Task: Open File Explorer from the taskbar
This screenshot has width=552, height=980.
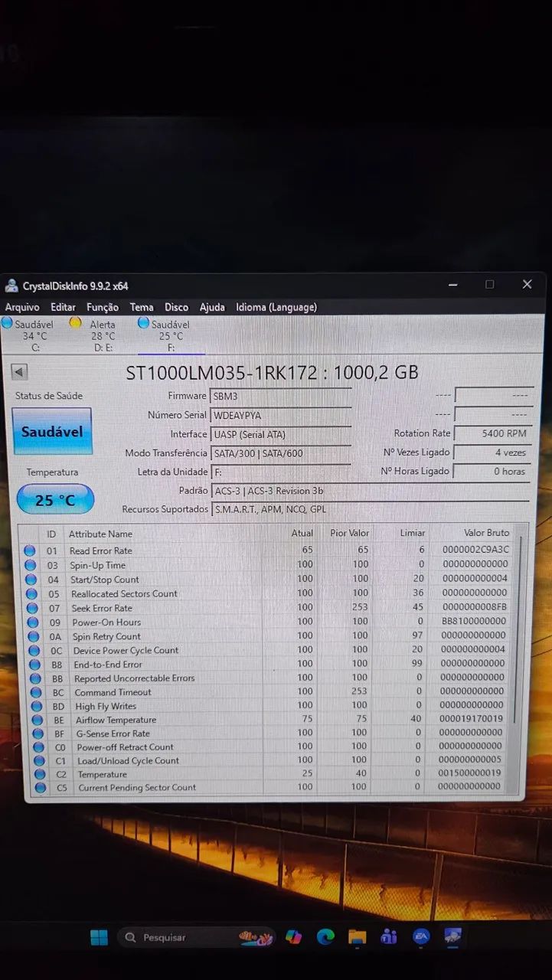Action: [357, 936]
